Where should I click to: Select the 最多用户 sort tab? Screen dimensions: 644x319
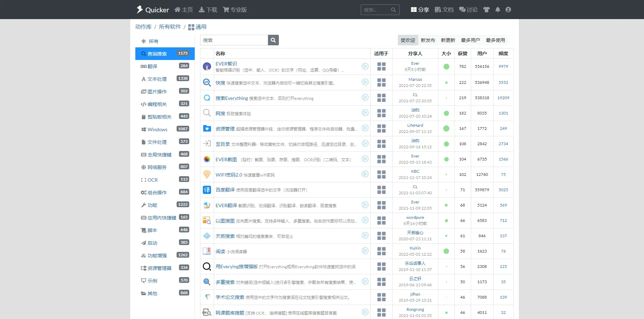(x=470, y=40)
